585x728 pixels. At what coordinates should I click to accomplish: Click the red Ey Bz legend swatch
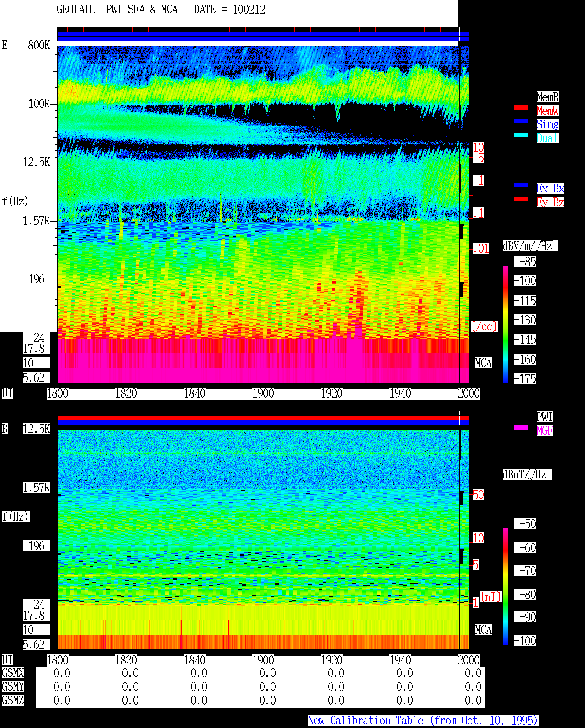pyautogui.click(x=521, y=199)
